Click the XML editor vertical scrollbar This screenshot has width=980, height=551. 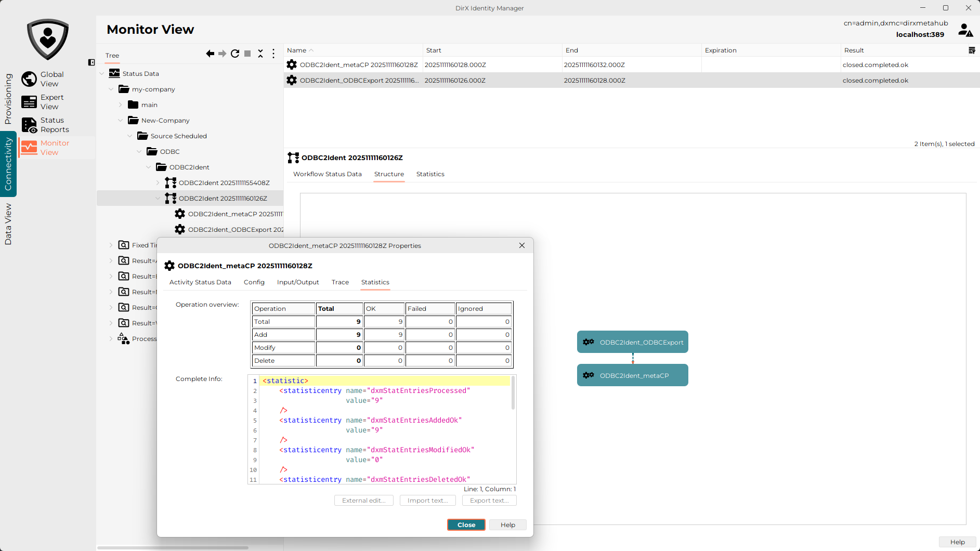click(513, 393)
